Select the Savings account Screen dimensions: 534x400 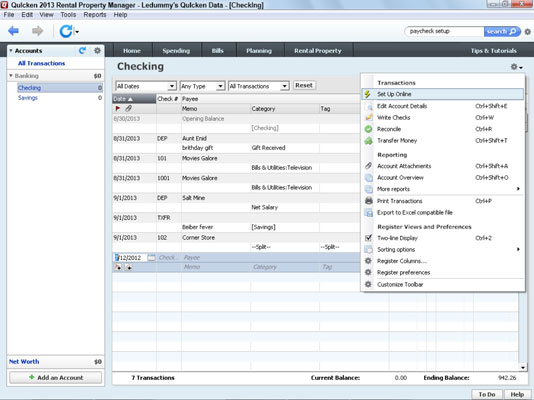tap(28, 98)
